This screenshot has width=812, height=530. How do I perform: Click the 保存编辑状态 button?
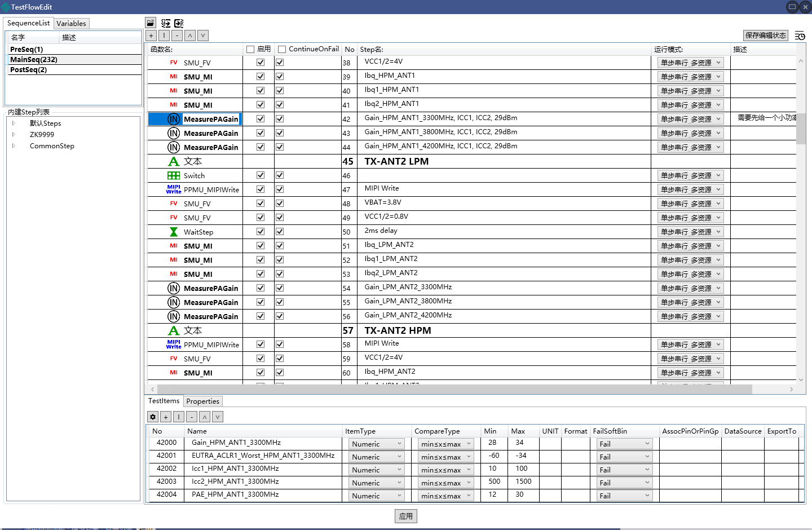[766, 36]
